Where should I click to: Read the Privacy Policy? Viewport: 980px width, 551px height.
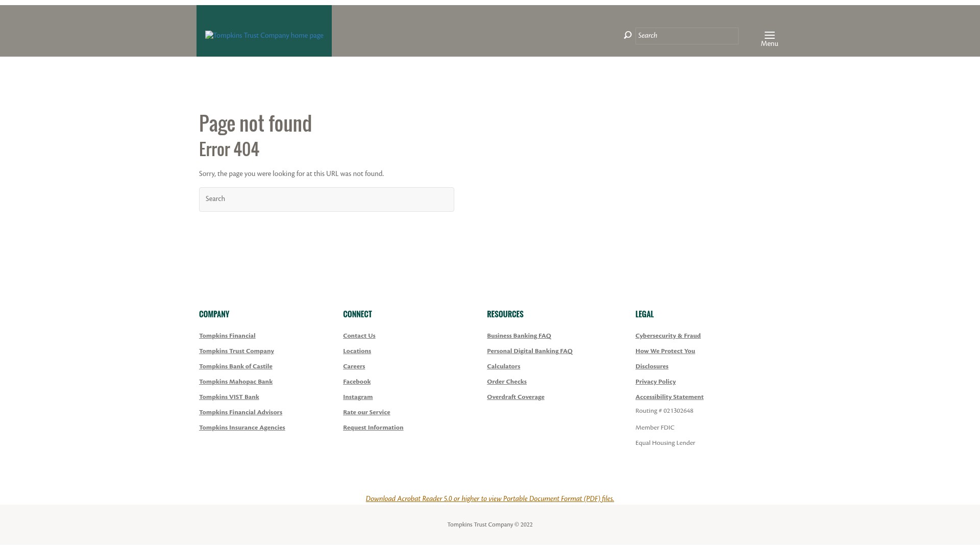coord(655,382)
